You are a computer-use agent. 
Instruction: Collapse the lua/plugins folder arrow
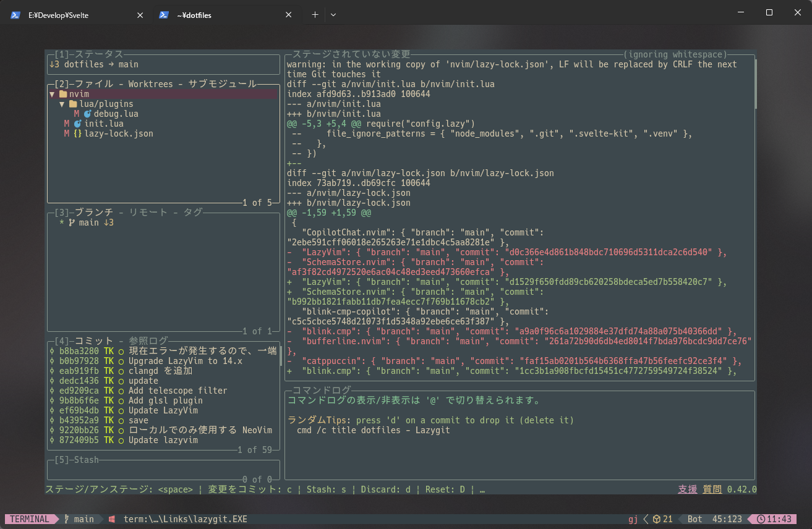coord(62,104)
